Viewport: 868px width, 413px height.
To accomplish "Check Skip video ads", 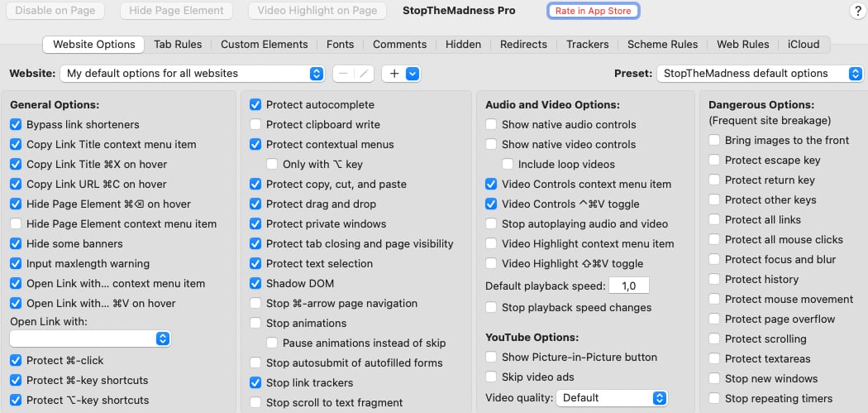I will 491,377.
